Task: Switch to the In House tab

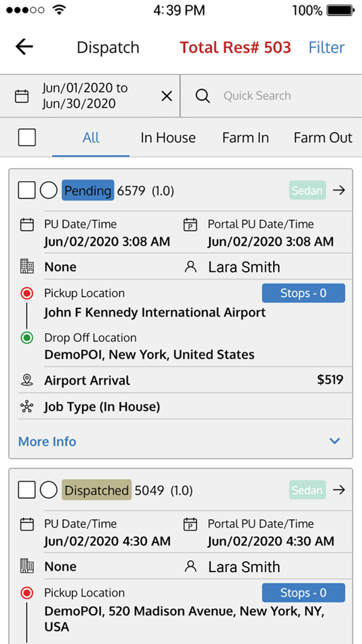Action: coord(168,138)
